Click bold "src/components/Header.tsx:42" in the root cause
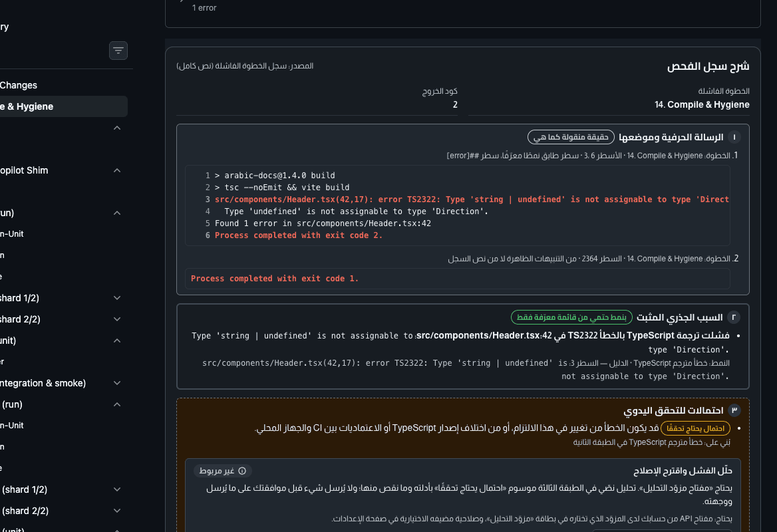The height and width of the screenshot is (532, 777). click(x=484, y=335)
